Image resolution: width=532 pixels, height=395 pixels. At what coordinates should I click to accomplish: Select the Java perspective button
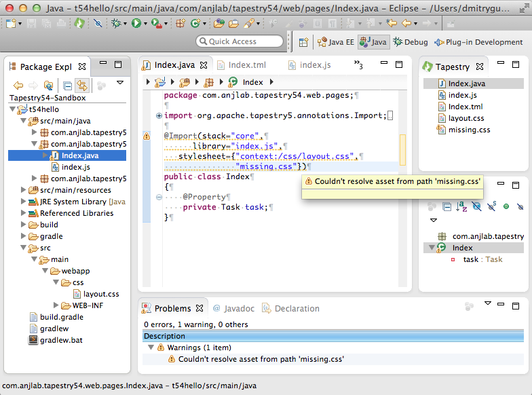[373, 42]
